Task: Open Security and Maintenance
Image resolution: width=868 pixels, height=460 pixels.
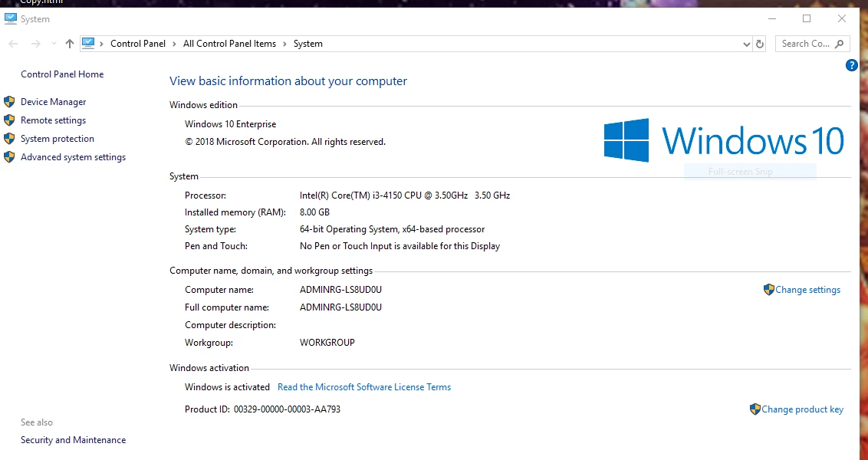Action: pyautogui.click(x=73, y=440)
